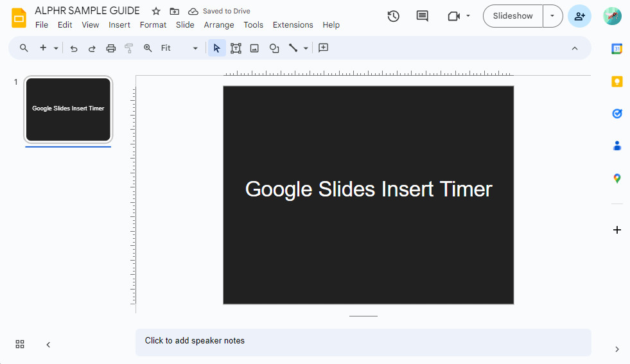The width and height of the screenshot is (630, 364).
Task: Open the Help menu
Action: [x=331, y=25]
